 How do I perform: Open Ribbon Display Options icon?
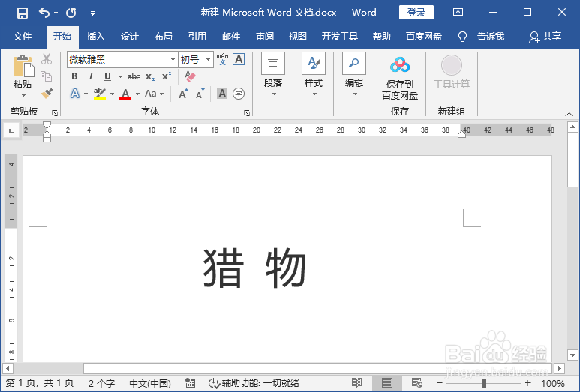click(x=458, y=13)
